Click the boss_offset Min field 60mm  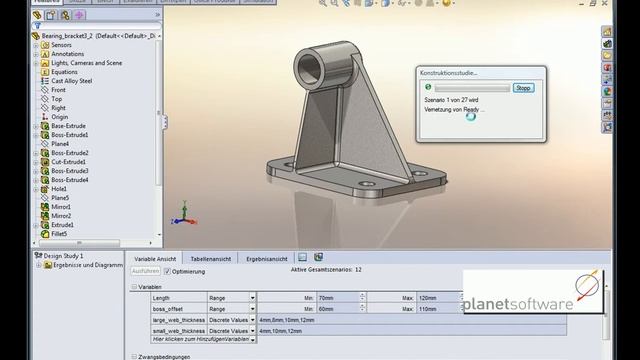tap(338, 309)
